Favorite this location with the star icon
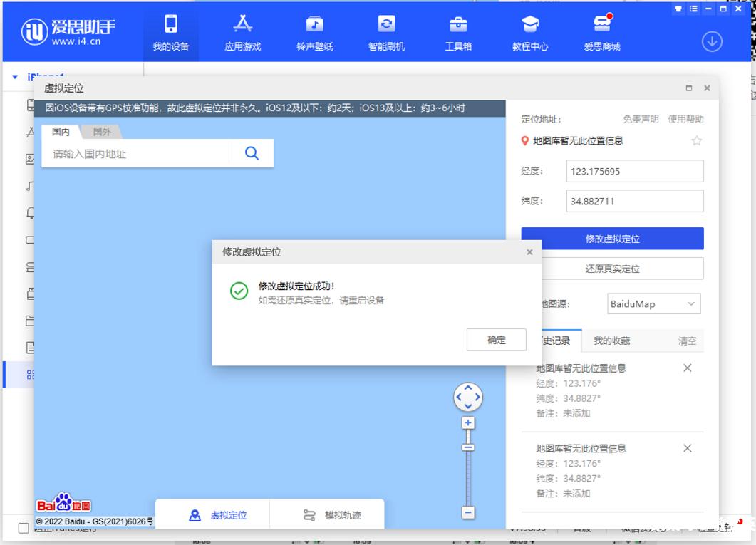The image size is (756, 545). click(696, 141)
